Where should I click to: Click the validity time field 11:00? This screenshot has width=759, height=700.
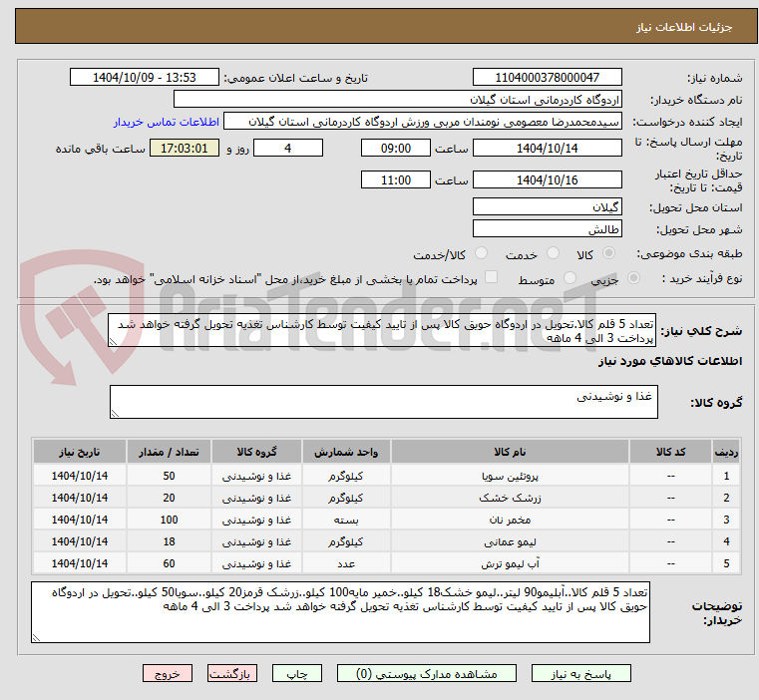pos(396,179)
